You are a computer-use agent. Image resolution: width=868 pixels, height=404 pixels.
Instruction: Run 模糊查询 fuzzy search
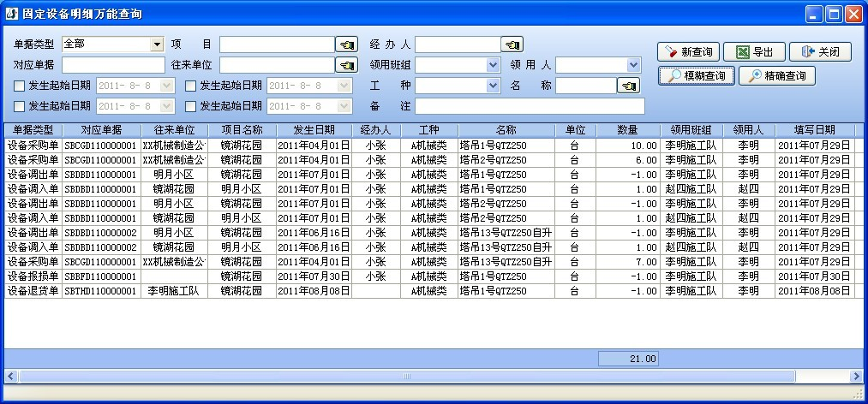697,76
